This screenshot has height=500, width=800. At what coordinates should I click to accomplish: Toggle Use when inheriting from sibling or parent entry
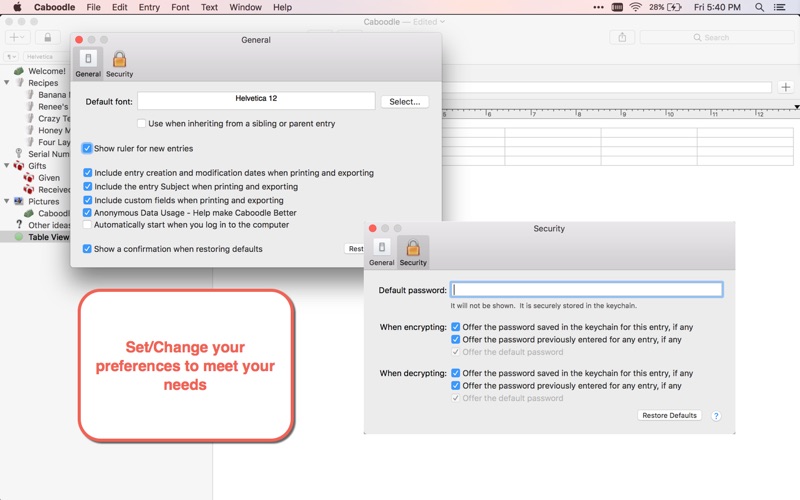(141, 123)
